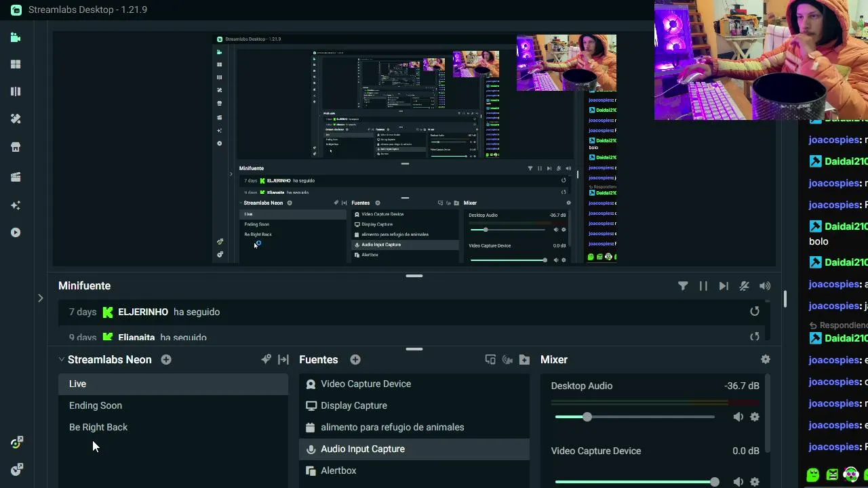Click the overlapping-windows icon in Fuentes header
868x488 pixels.
tap(490, 359)
